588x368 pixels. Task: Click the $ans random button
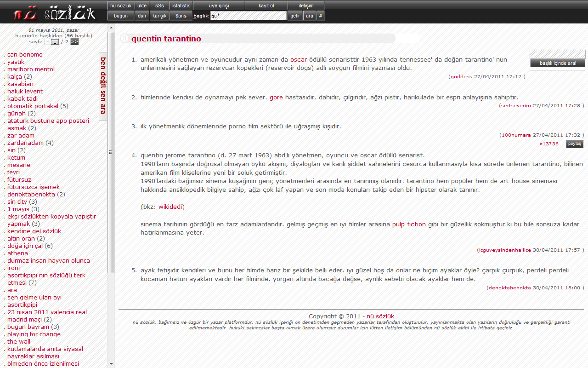click(181, 16)
